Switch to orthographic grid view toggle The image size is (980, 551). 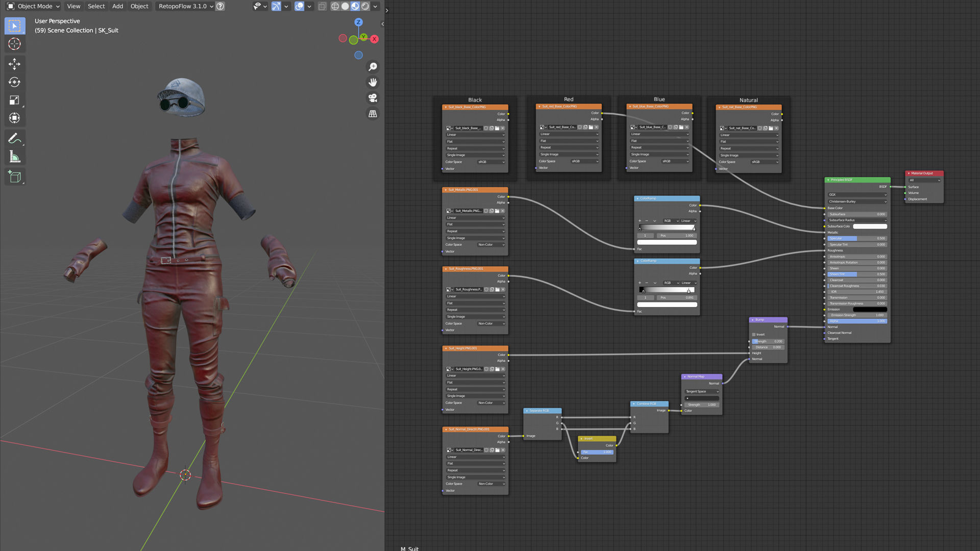[373, 114]
